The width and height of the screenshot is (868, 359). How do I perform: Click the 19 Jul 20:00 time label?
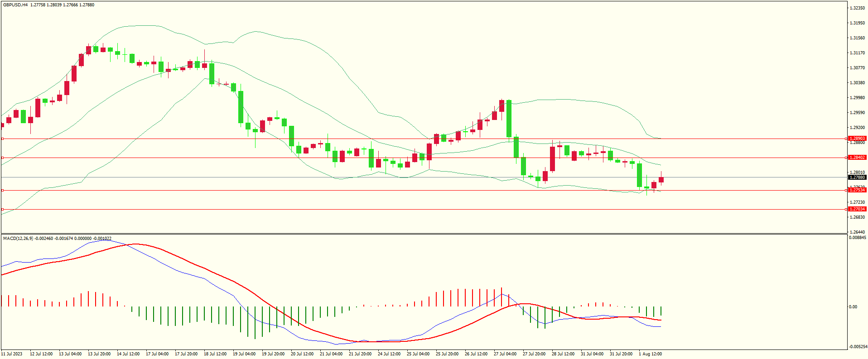point(273,354)
